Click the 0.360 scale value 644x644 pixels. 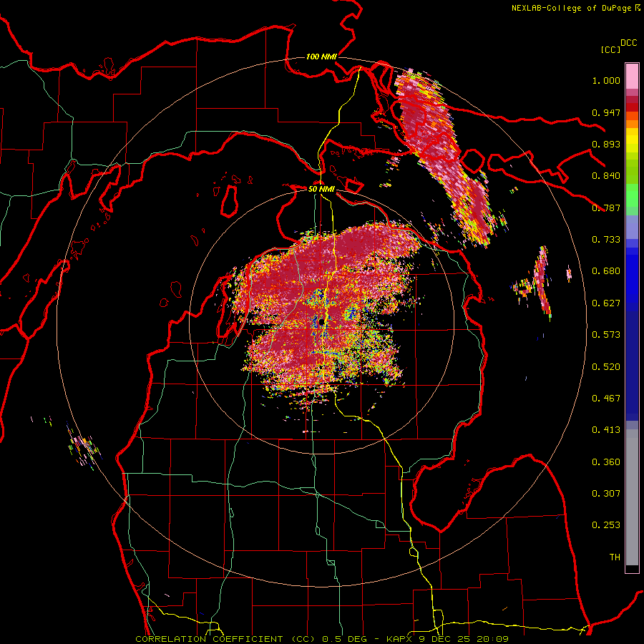(606, 462)
